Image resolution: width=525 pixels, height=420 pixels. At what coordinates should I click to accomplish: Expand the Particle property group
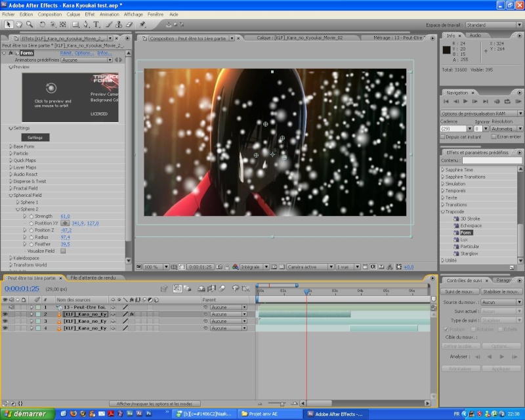tap(10, 154)
